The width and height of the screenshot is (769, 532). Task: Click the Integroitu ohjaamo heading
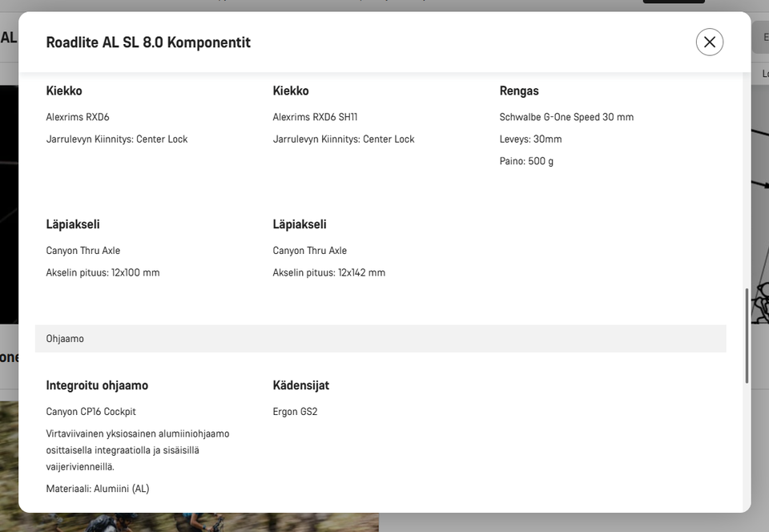tap(97, 385)
